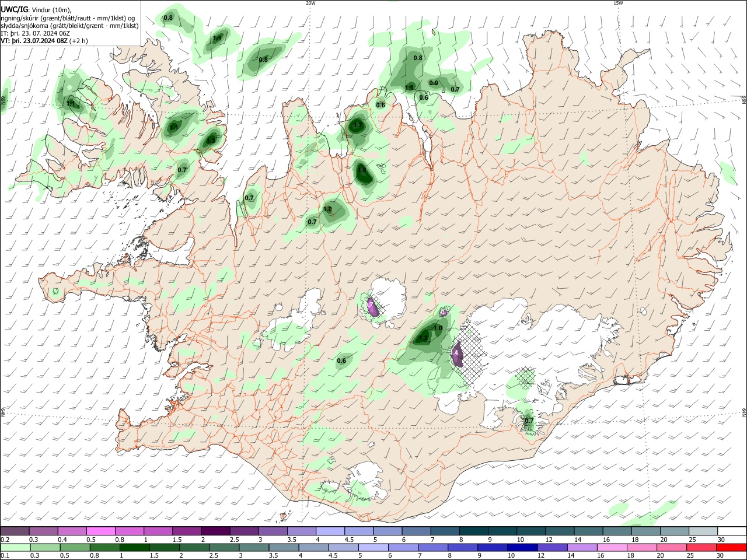Viewport: 747px width, 560px height.
Task: Select the 0.6 value in the southern interior
Action: [341, 360]
